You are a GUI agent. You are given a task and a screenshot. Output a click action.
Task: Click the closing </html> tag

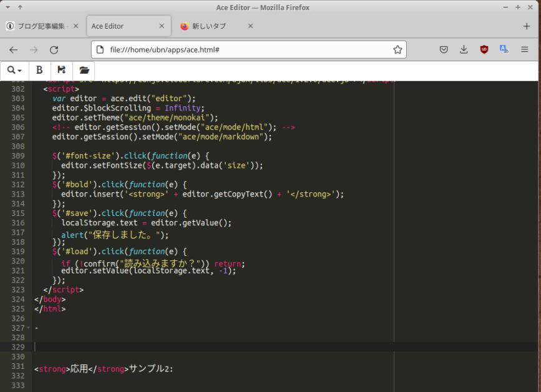[x=50, y=309]
